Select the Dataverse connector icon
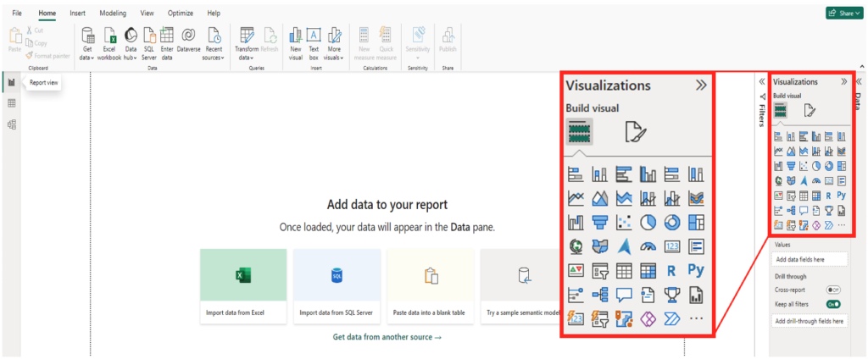 pos(188,40)
